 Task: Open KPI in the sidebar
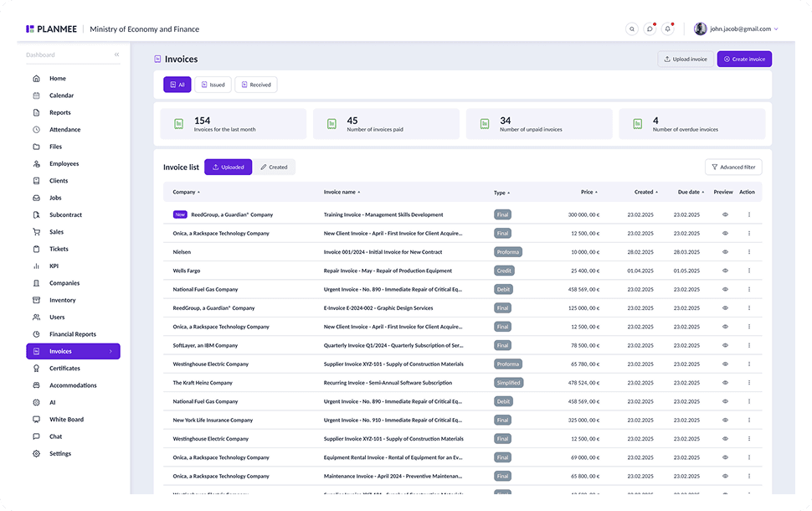point(54,266)
